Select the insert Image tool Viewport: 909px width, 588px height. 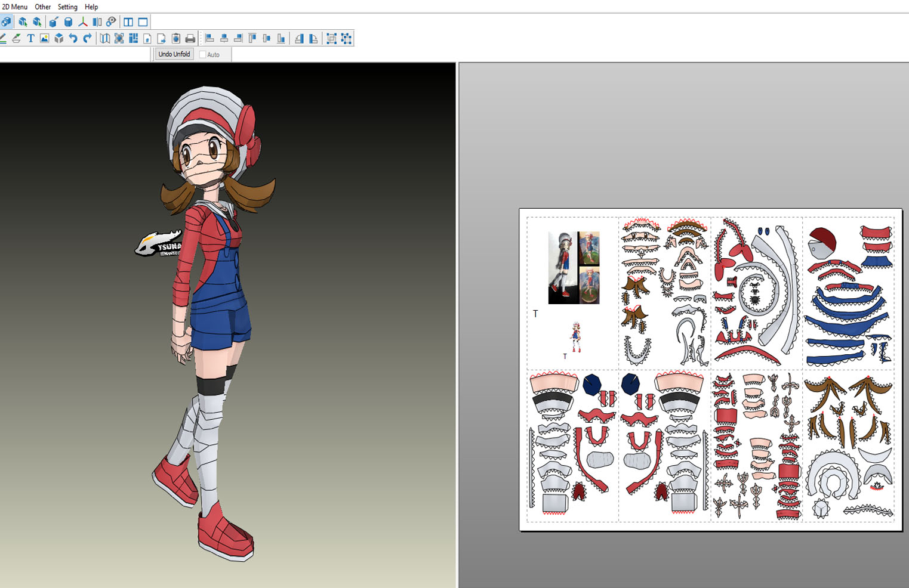coord(44,38)
